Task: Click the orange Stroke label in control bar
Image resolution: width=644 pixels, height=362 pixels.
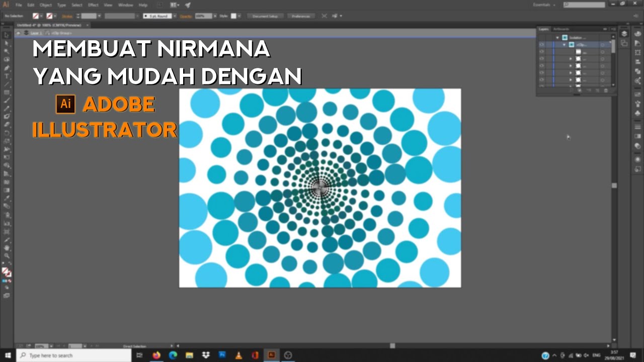Action: click(67, 16)
